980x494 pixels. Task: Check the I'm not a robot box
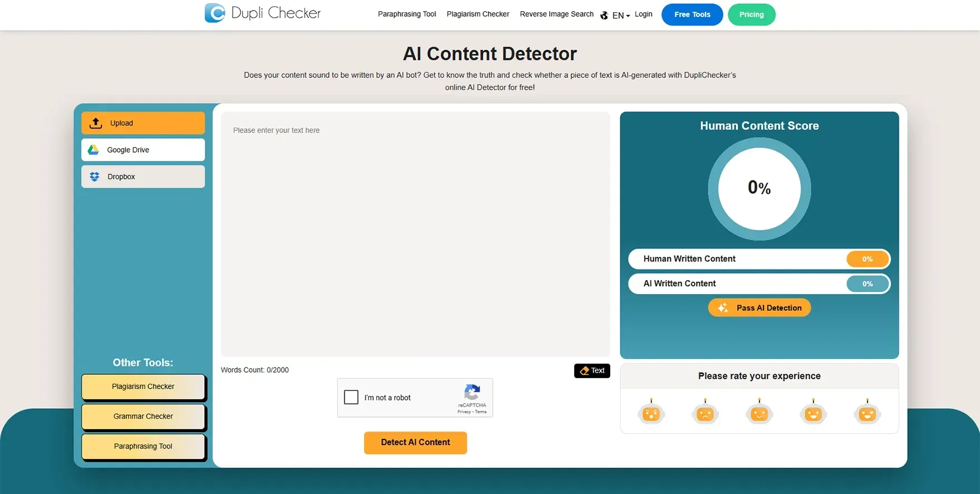click(x=351, y=397)
